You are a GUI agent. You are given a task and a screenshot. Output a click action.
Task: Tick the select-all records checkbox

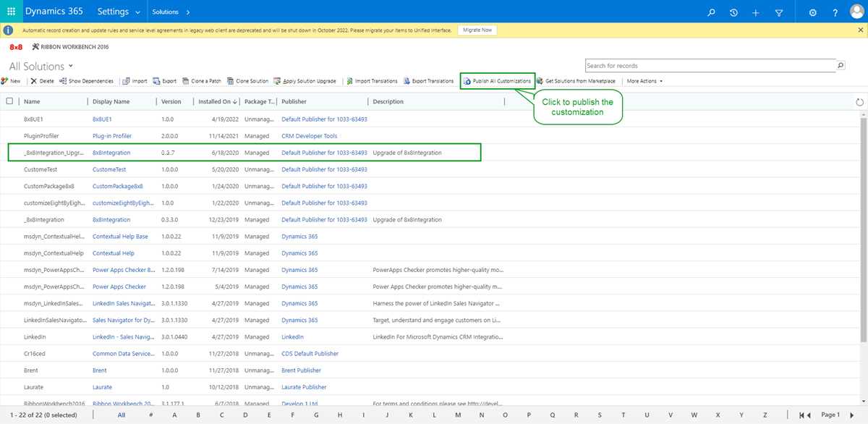[10, 101]
